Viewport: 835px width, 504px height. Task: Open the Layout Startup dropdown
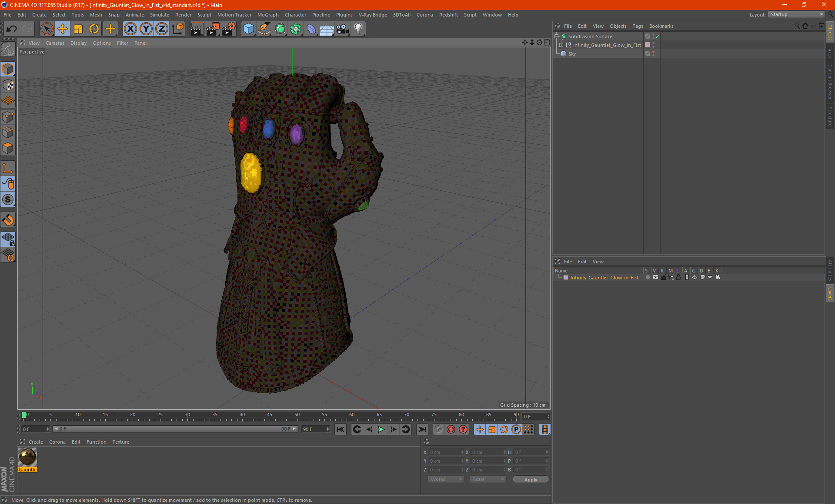click(797, 14)
